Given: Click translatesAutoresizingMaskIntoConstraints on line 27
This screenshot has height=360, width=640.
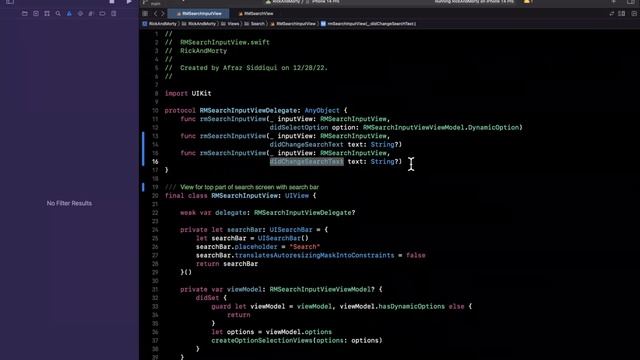Looking at the screenshot, I should (315, 255).
